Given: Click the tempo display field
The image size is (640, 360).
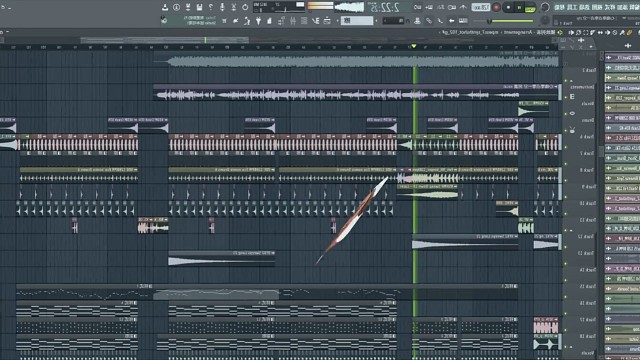Looking at the screenshot, I should click(481, 7).
